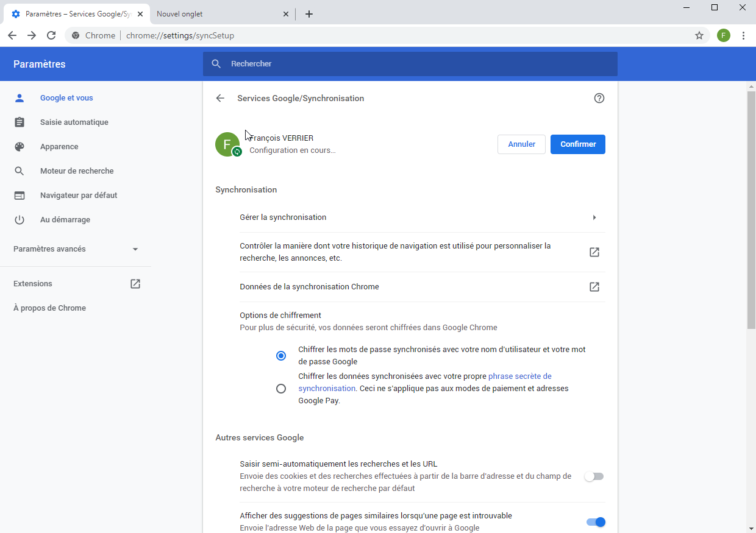This screenshot has height=533, width=756.
Task: Open the Google et vous section icon
Action: click(20, 97)
